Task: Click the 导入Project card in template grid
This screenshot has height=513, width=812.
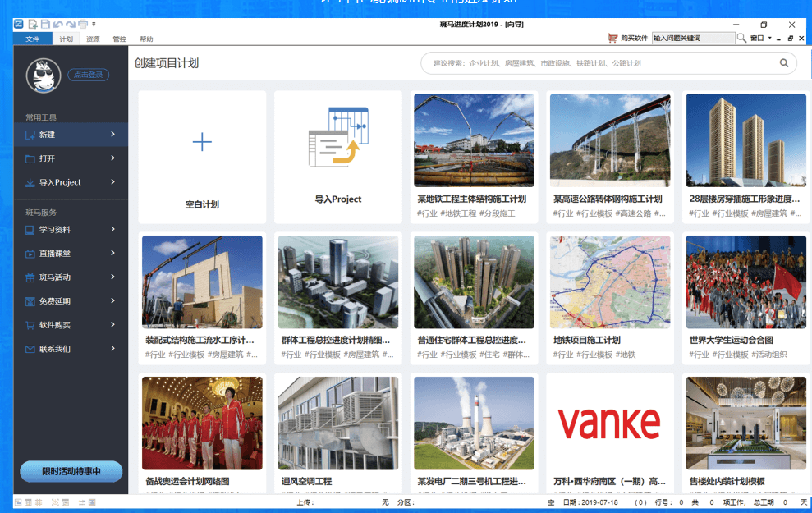Action: coord(338,158)
